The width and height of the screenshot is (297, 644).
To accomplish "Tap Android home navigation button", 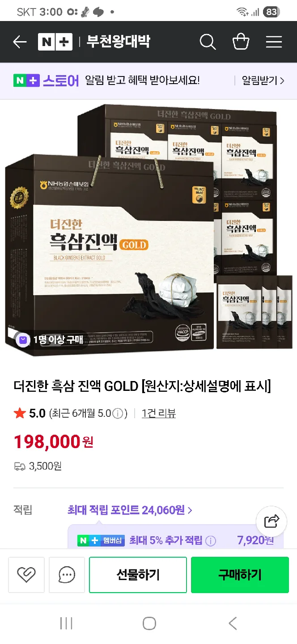I will pos(149,623).
